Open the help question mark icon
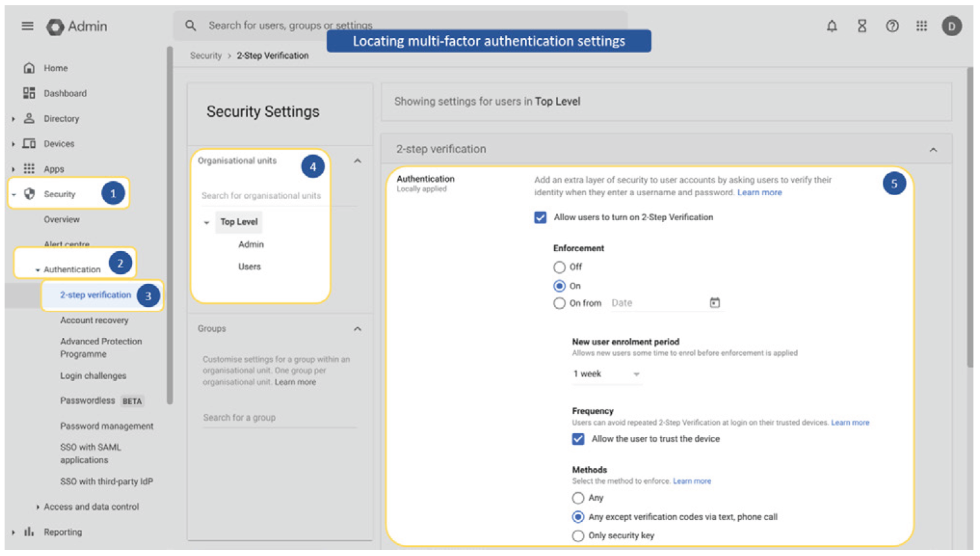 pos(892,26)
